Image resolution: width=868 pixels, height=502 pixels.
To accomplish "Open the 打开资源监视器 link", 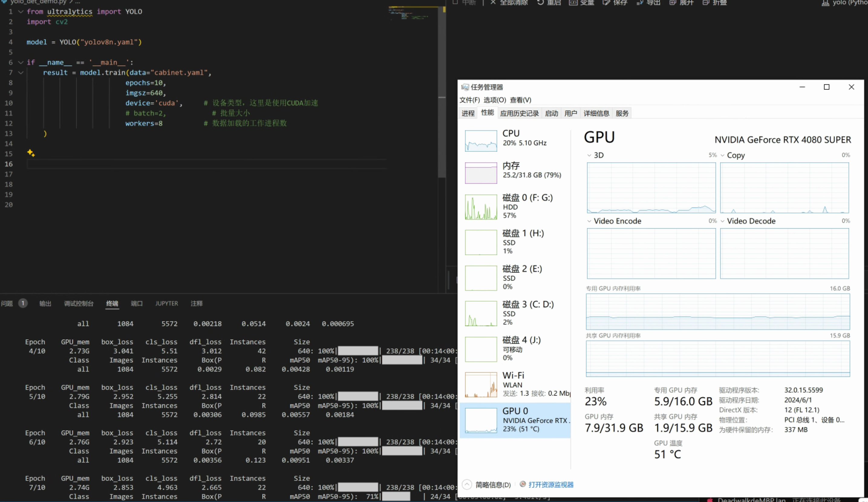I will [550, 484].
